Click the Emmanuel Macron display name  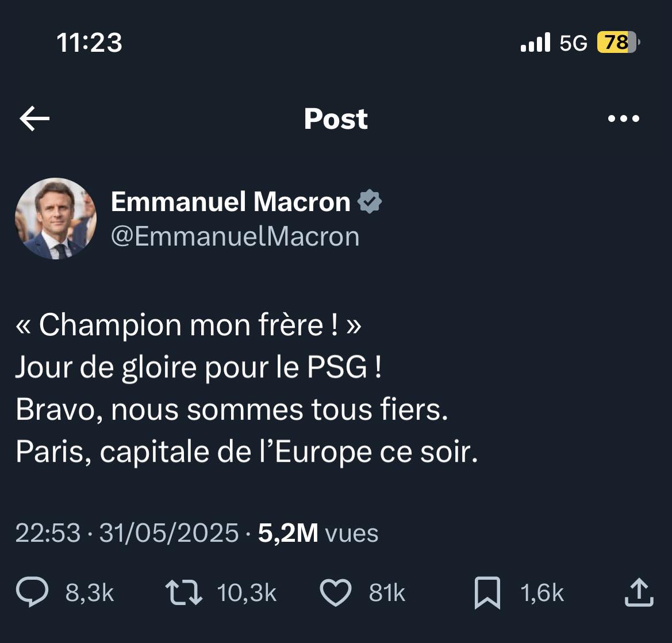tap(231, 201)
